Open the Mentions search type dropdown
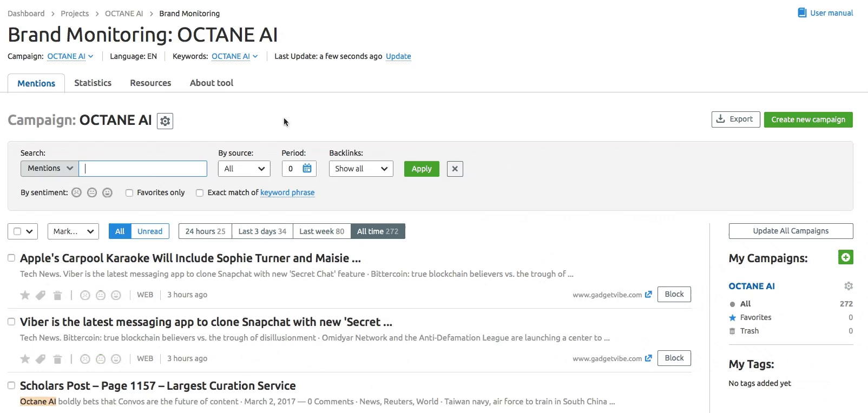This screenshot has width=868, height=413. [50, 169]
